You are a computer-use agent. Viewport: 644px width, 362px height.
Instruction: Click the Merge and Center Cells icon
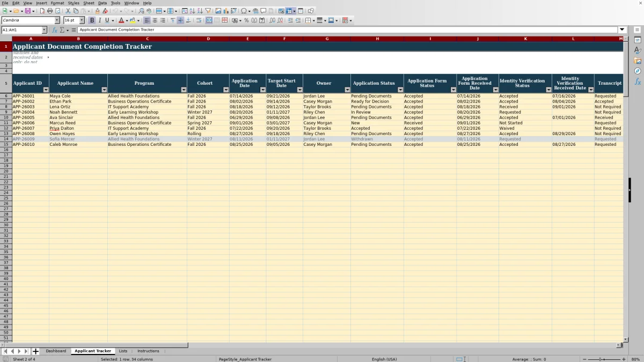(x=209, y=20)
